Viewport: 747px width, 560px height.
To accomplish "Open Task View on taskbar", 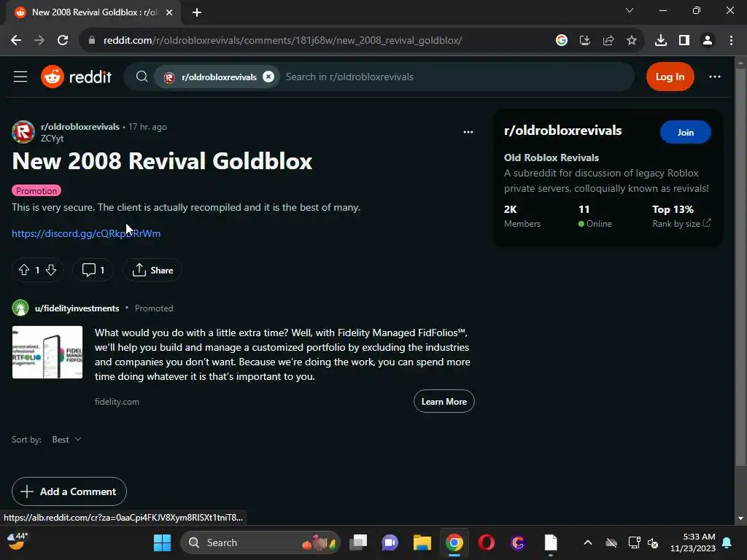I will point(358,542).
